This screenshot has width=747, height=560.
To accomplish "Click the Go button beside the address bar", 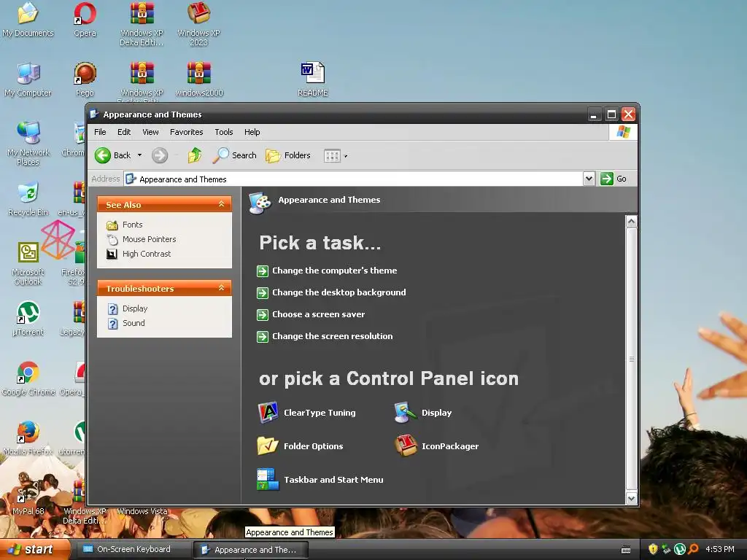I will click(614, 179).
